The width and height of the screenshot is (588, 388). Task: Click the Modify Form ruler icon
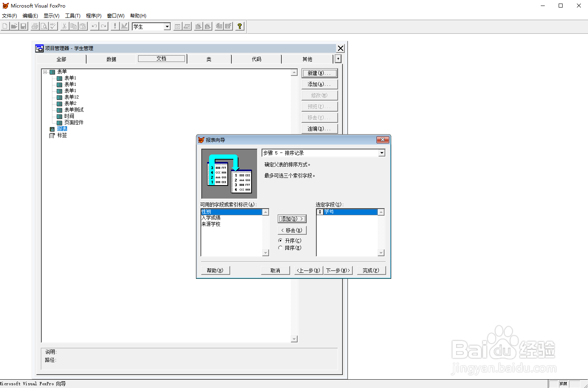pyautogui.click(x=124, y=26)
